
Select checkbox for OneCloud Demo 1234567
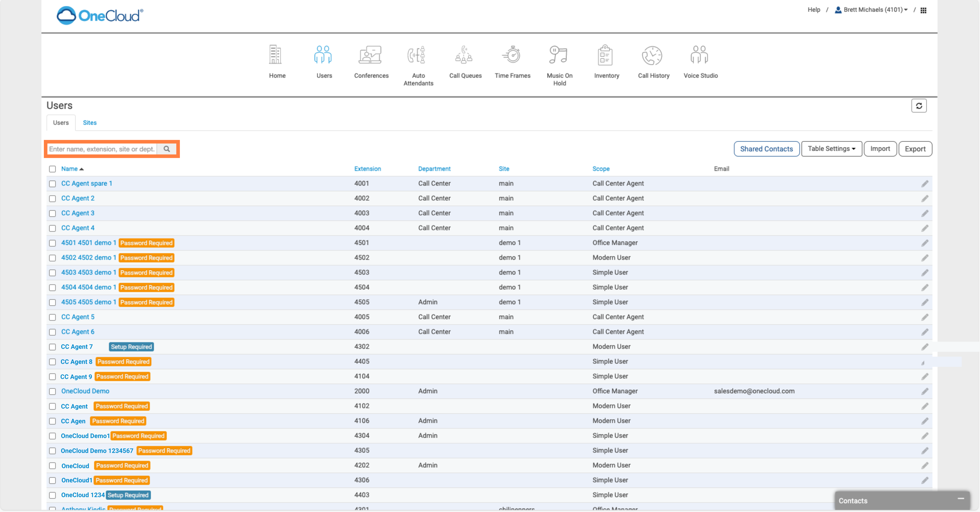pyautogui.click(x=53, y=451)
